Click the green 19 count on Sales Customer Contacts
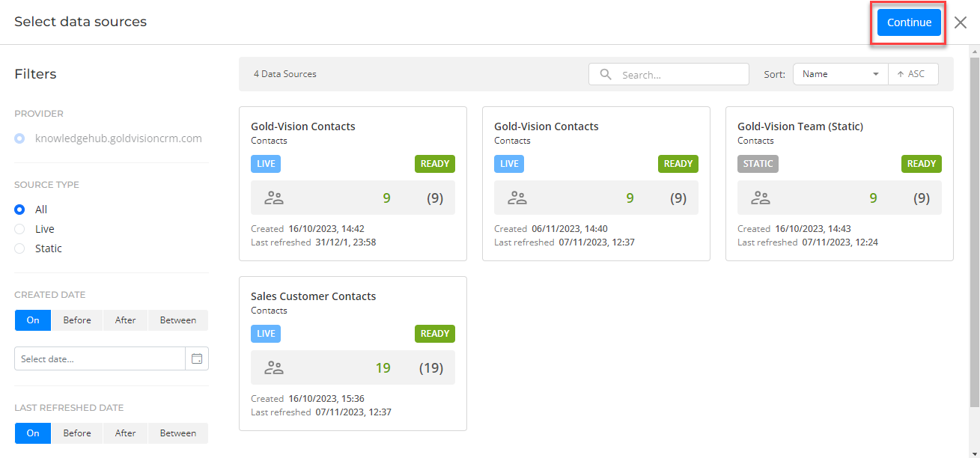Image resolution: width=980 pixels, height=458 pixels. coord(383,367)
